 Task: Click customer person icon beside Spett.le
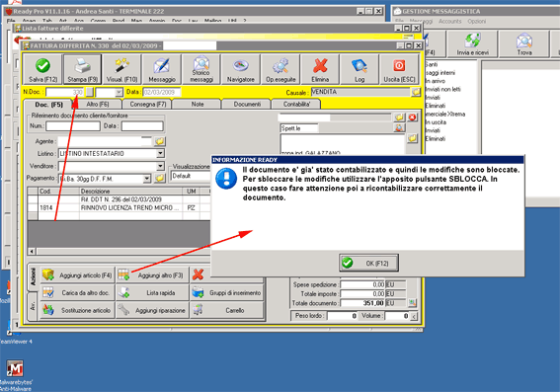pyautogui.click(x=399, y=127)
